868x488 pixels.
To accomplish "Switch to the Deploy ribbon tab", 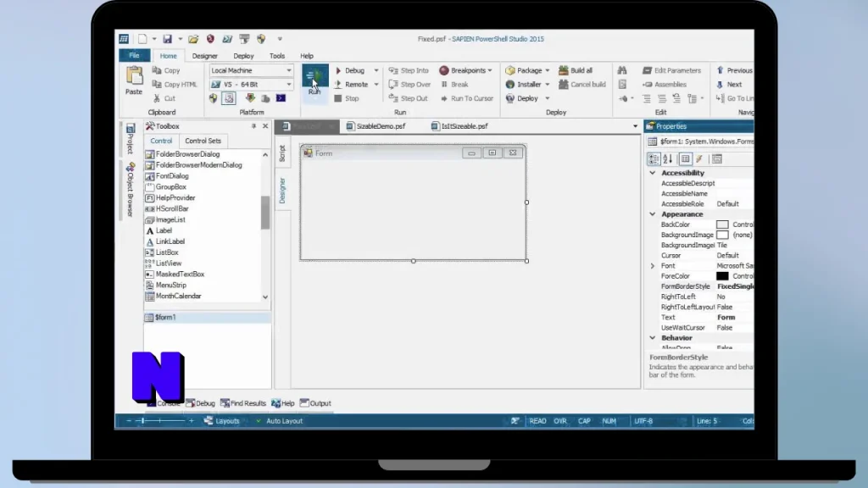I will (243, 56).
